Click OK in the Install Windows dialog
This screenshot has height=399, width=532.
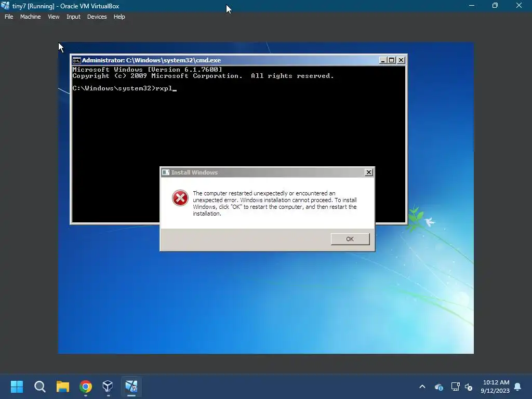coord(350,239)
